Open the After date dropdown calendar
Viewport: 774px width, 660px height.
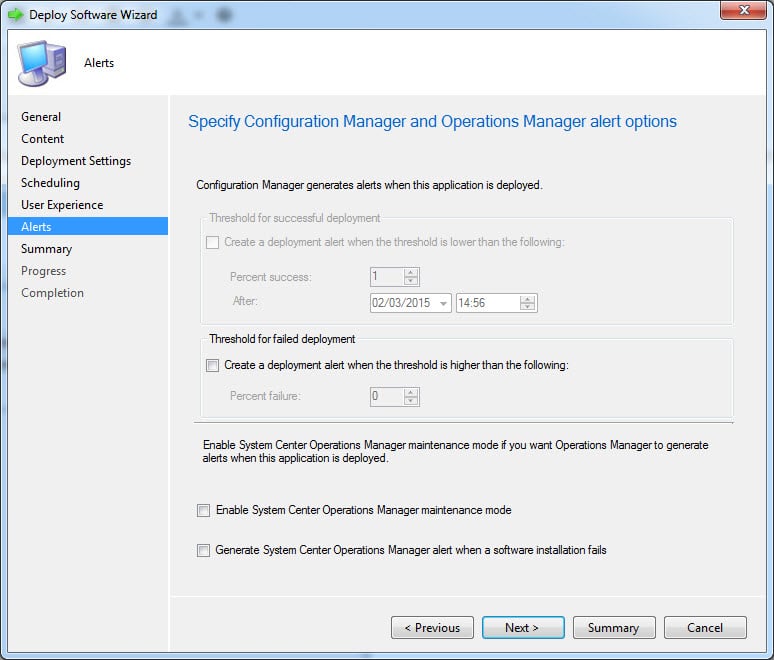[x=443, y=304]
